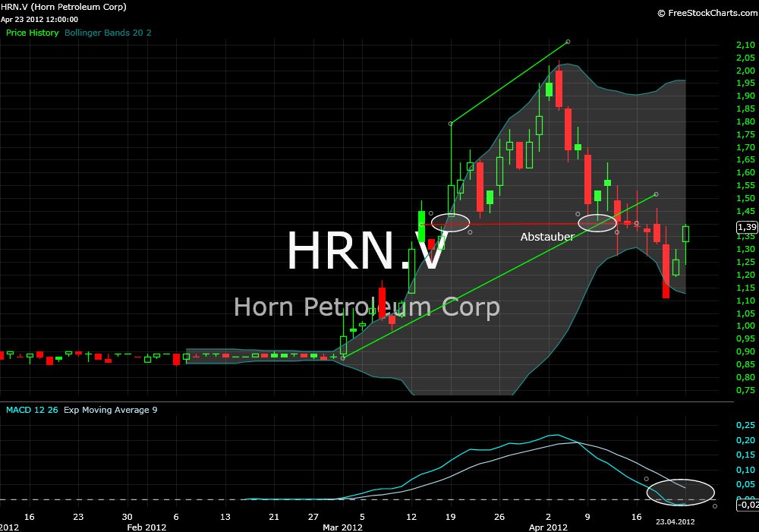
Task: Click the 9 date tick in April
Action: click(x=587, y=517)
